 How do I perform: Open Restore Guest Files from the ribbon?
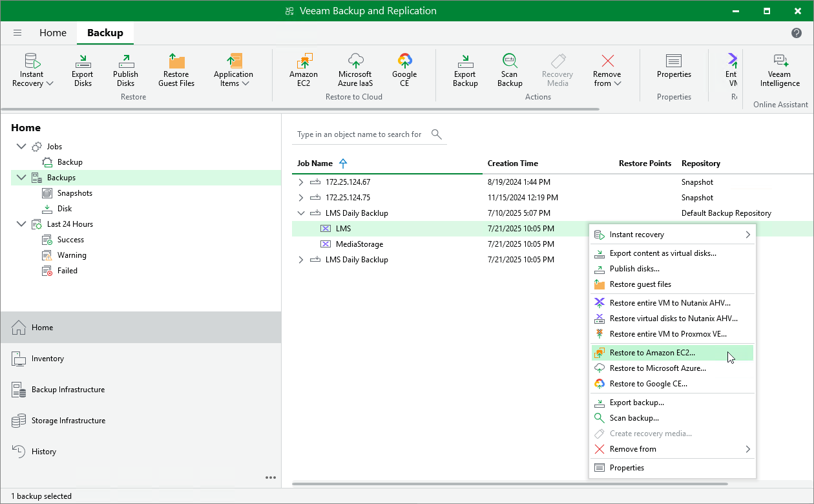[176, 68]
